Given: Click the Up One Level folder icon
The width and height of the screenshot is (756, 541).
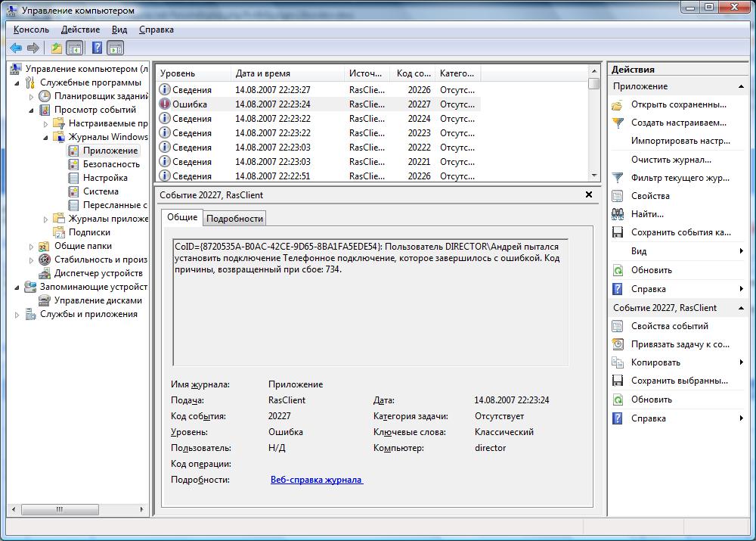Looking at the screenshot, I should [57, 48].
